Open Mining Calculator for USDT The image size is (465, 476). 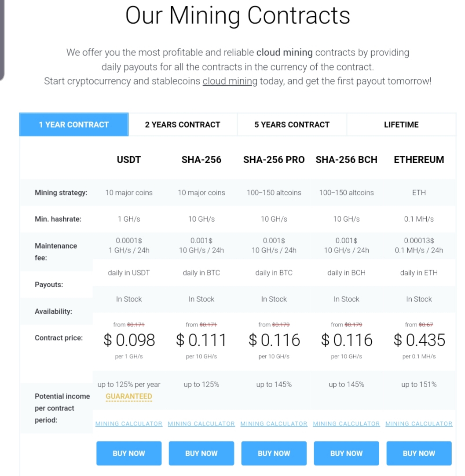(x=129, y=424)
